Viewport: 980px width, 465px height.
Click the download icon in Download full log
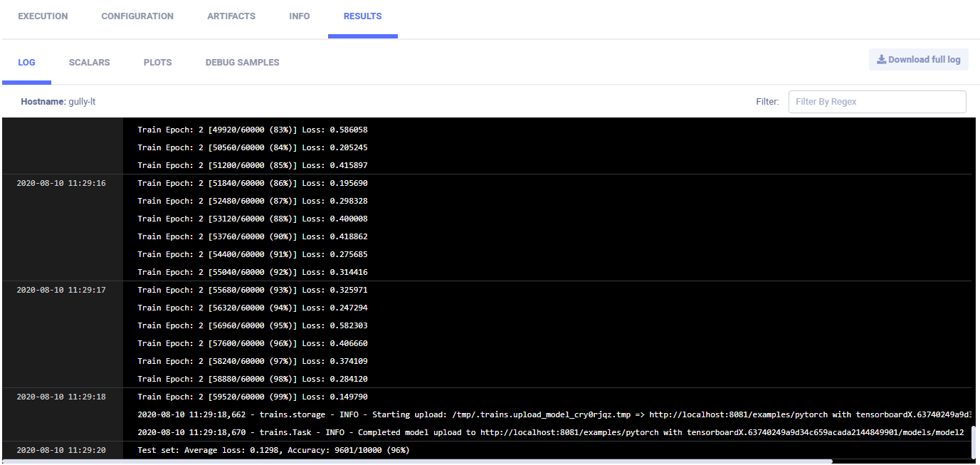881,60
